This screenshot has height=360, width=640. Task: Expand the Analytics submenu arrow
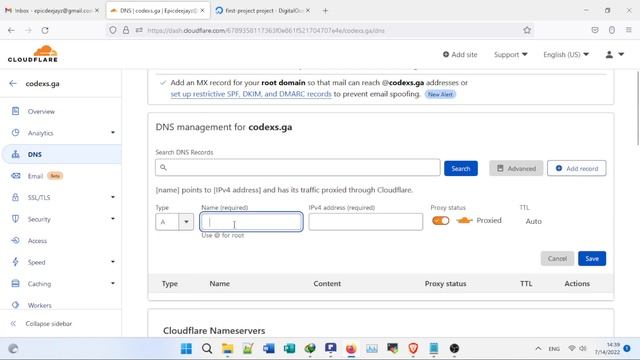(x=113, y=133)
